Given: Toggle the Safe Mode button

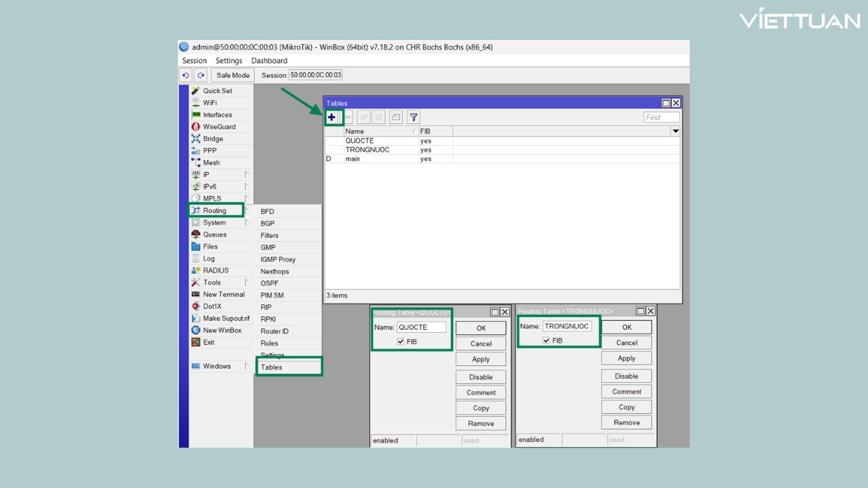Looking at the screenshot, I should coord(233,75).
